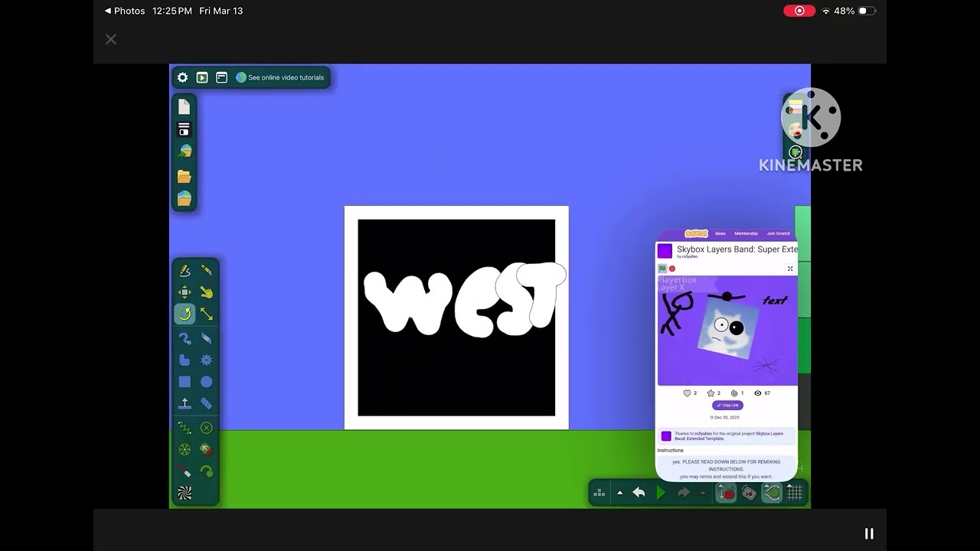
Task: Open the rollyallen author link under title
Action: [690, 257]
